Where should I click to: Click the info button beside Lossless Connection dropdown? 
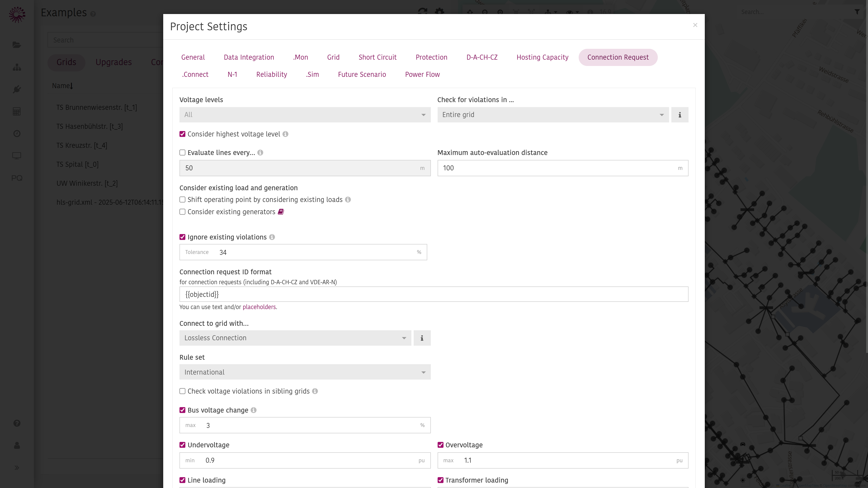point(422,338)
